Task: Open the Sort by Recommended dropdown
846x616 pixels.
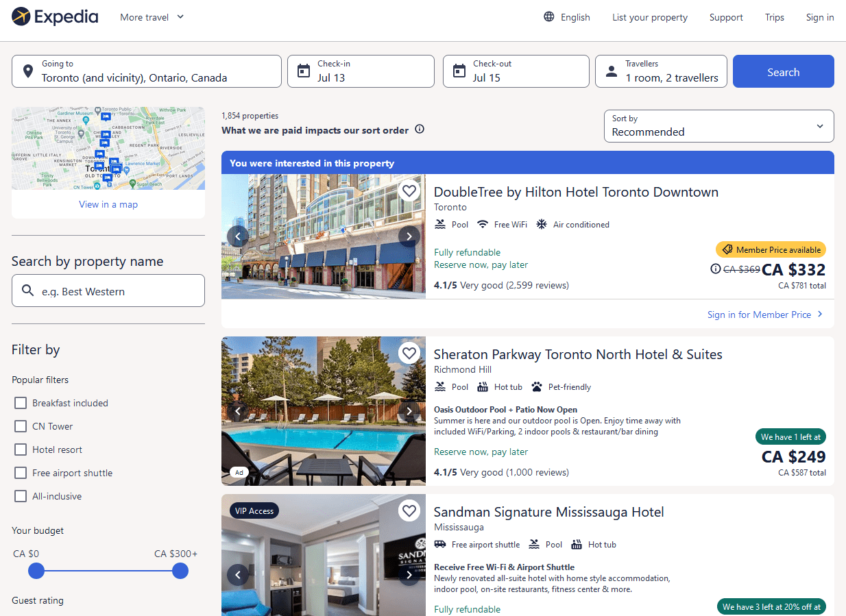Action: pyautogui.click(x=718, y=126)
